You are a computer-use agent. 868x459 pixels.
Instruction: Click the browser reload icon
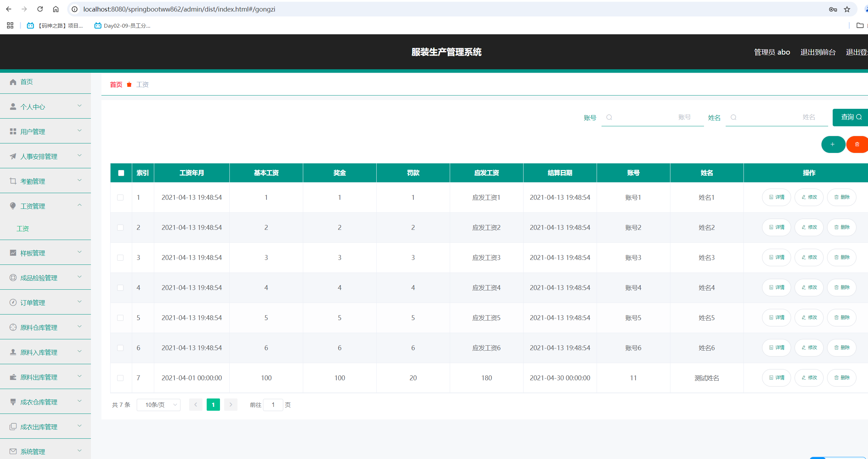click(x=40, y=9)
